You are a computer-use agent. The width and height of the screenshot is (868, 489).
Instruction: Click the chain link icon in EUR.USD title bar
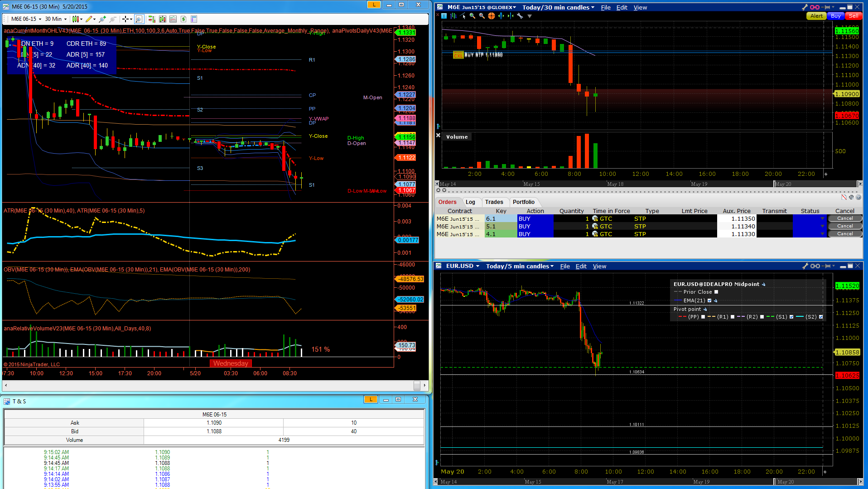815,266
